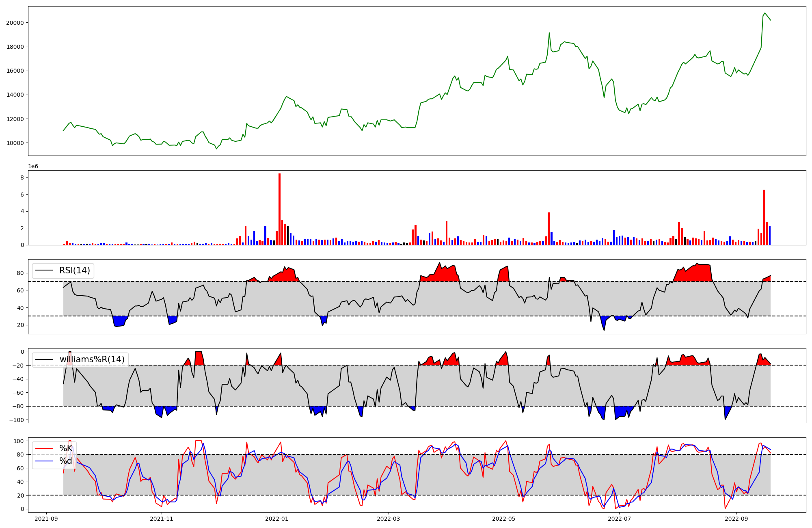Click the tallest red volume bar

(279, 209)
